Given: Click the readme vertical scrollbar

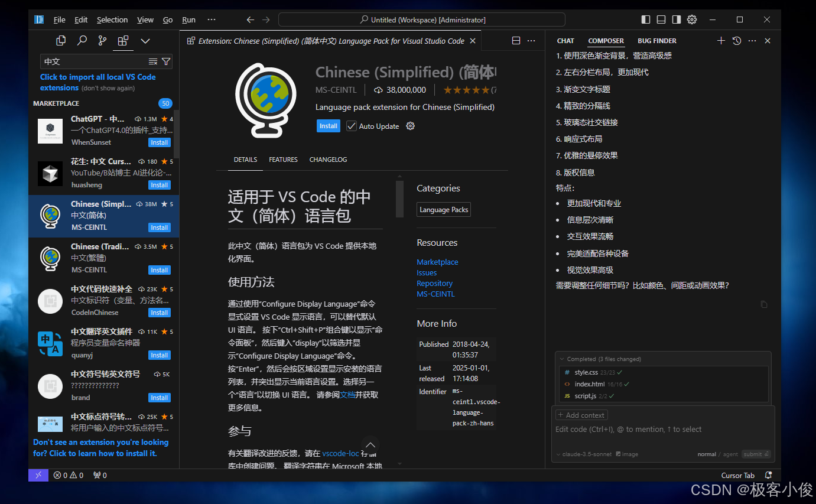Looking at the screenshot, I should [x=399, y=200].
